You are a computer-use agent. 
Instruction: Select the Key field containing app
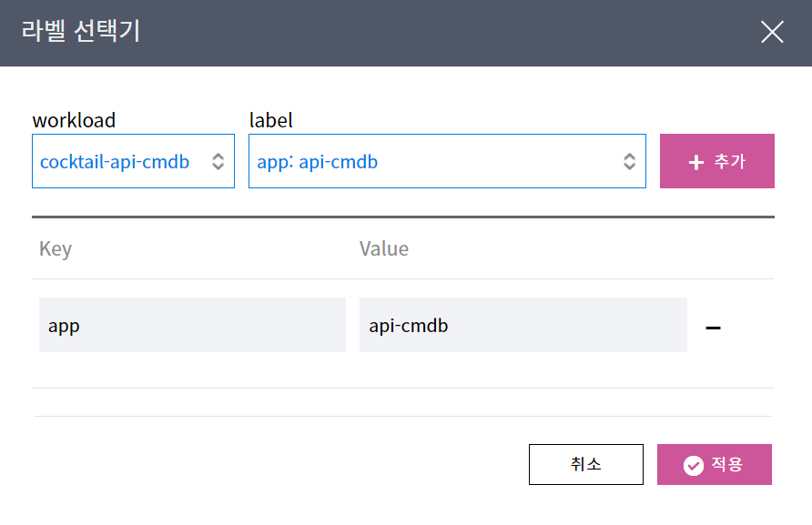pos(192,325)
